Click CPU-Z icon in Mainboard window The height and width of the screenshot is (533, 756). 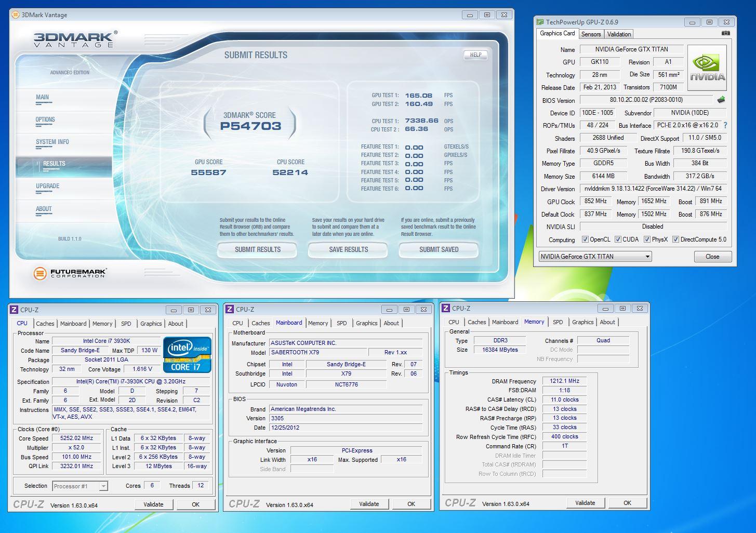(x=230, y=309)
